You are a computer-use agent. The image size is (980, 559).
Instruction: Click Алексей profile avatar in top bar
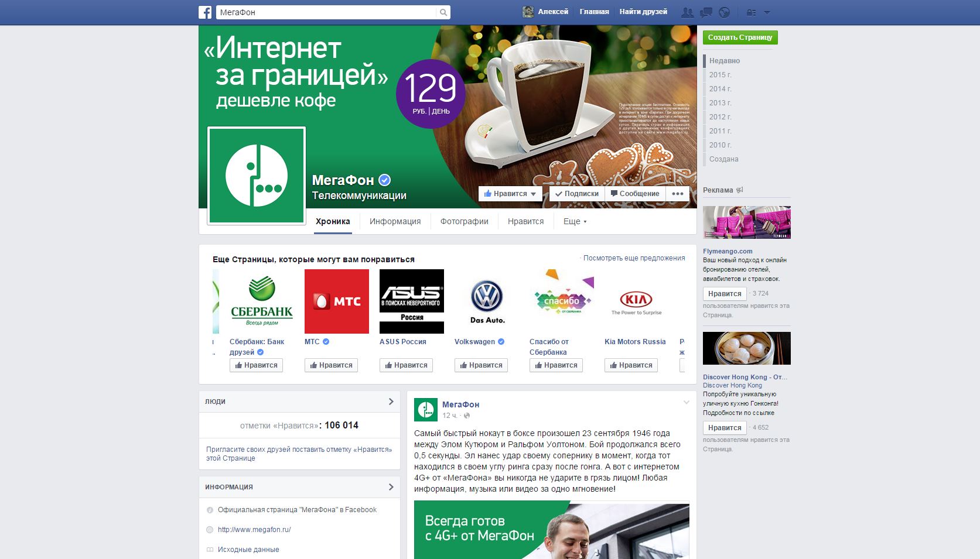click(528, 12)
